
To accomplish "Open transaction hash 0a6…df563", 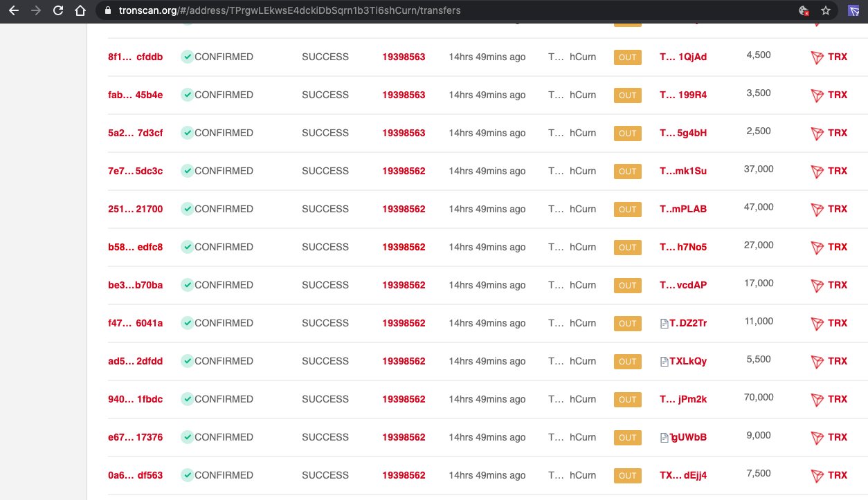I will 136,475.
